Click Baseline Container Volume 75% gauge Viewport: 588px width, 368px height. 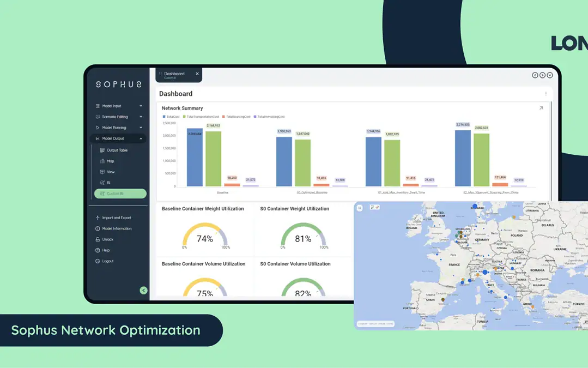pyautogui.click(x=205, y=287)
